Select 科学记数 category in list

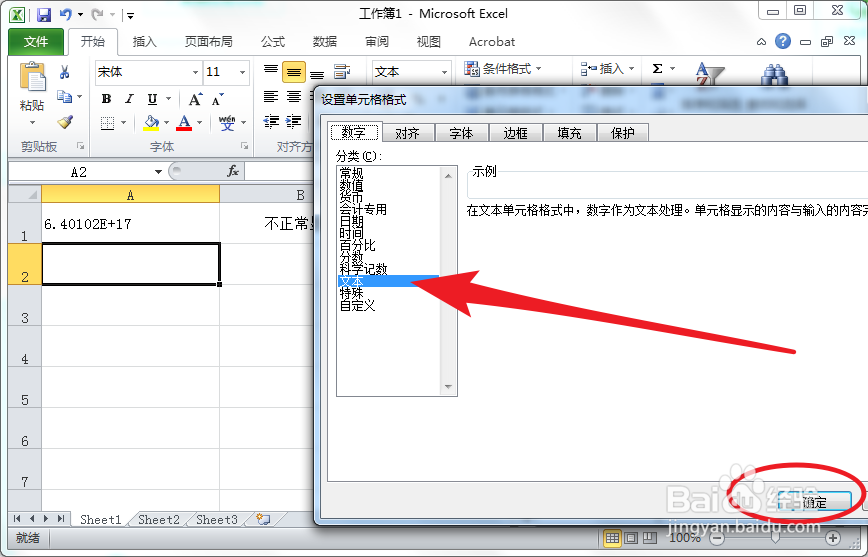(x=363, y=269)
